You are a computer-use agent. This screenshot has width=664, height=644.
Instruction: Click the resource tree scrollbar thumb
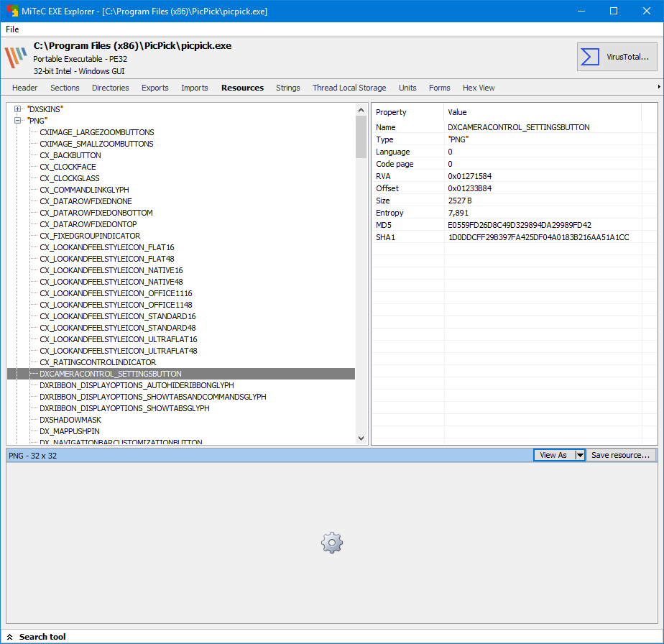(x=361, y=137)
